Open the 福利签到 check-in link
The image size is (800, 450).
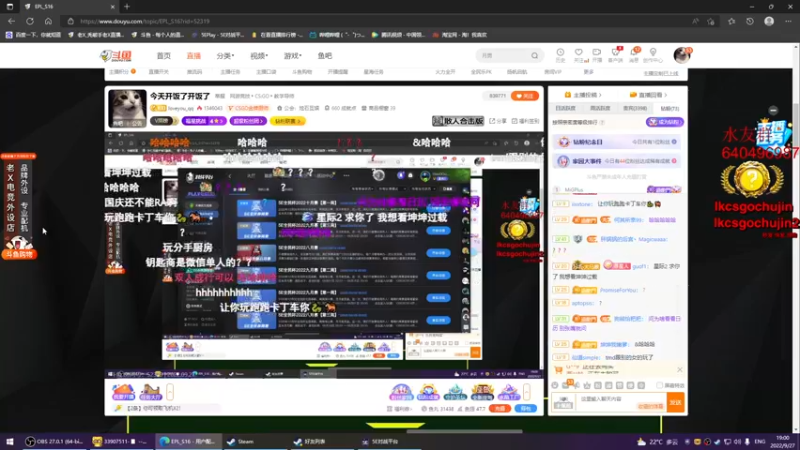[x=526, y=121]
